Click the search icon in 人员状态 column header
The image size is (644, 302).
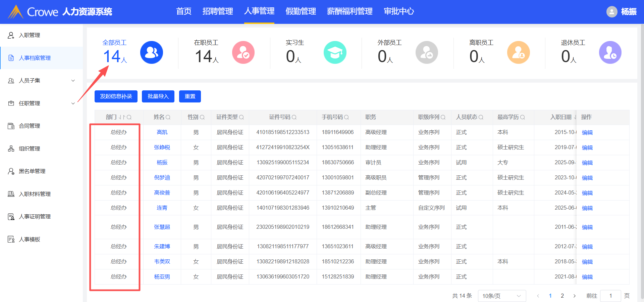coord(481,117)
